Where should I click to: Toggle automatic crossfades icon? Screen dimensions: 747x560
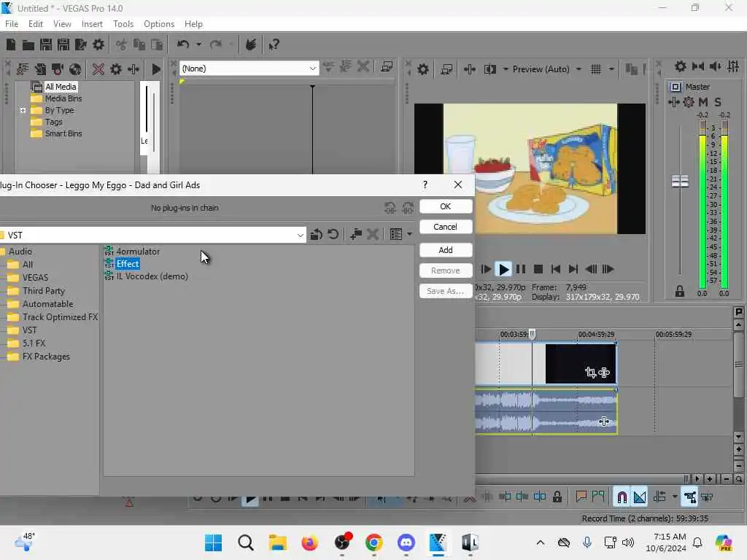tap(640, 497)
